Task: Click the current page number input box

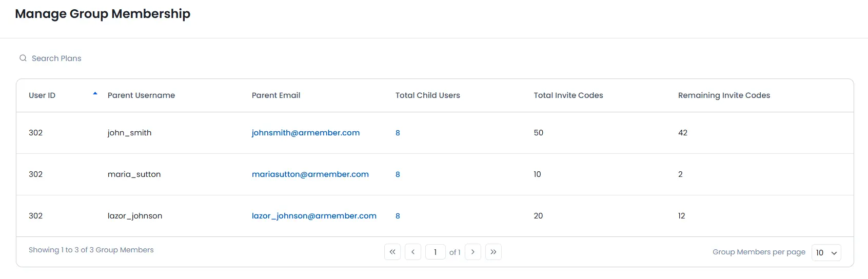Action: [435, 252]
